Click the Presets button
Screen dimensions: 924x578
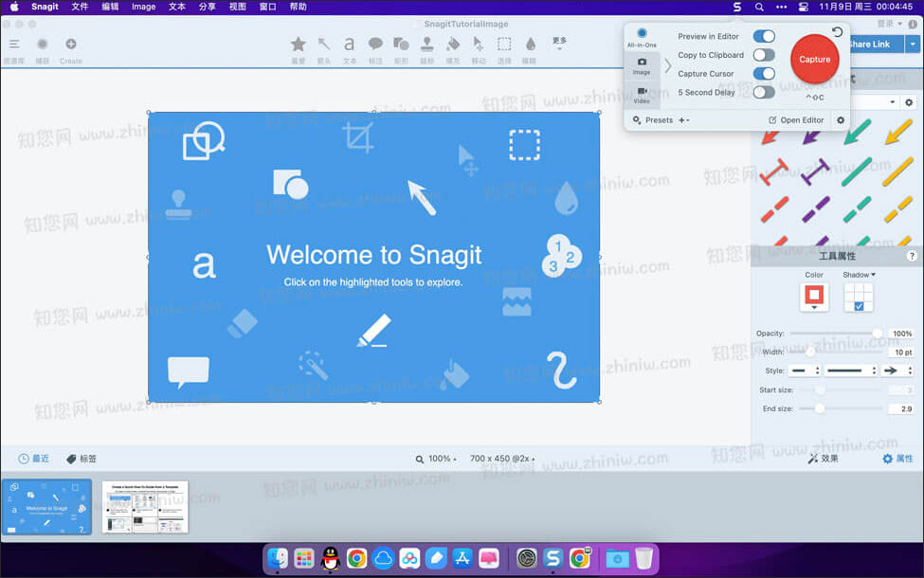[652, 120]
